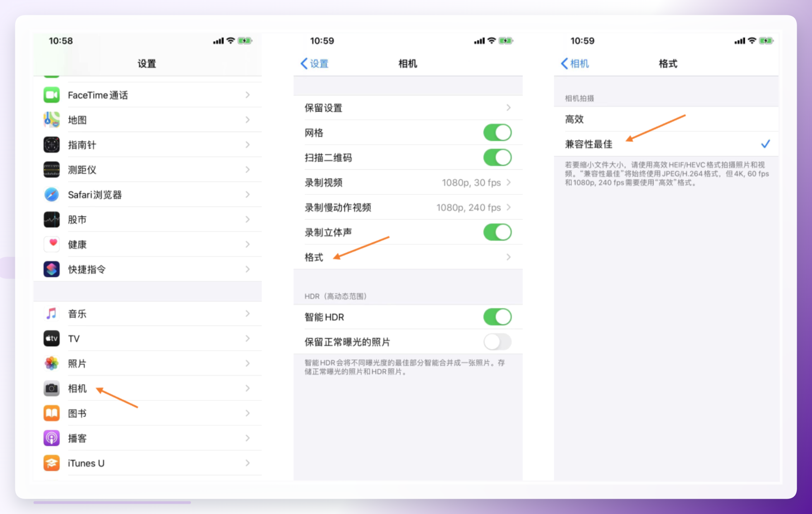Viewport: 812px width, 514px height.
Task: Expand the FaceTime通话 row chevron
Action: pyautogui.click(x=247, y=95)
